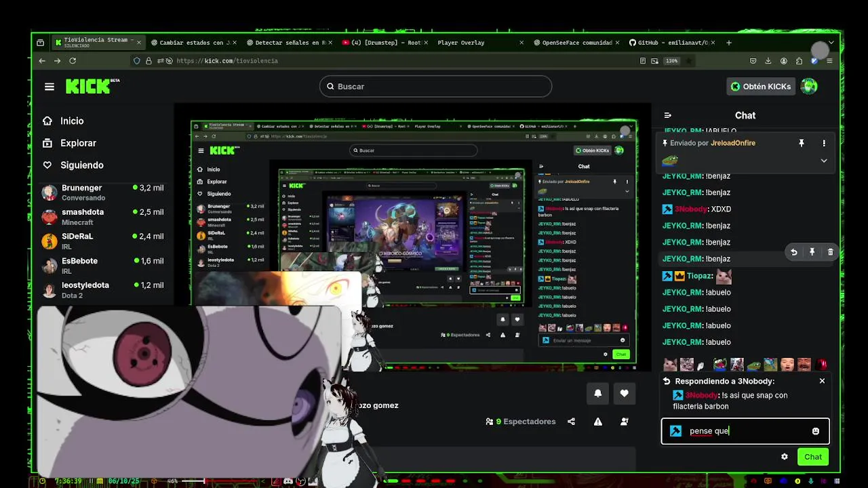The height and width of the screenshot is (488, 868).
Task: Insert the first cat emote in quick emotes
Action: pos(670,365)
